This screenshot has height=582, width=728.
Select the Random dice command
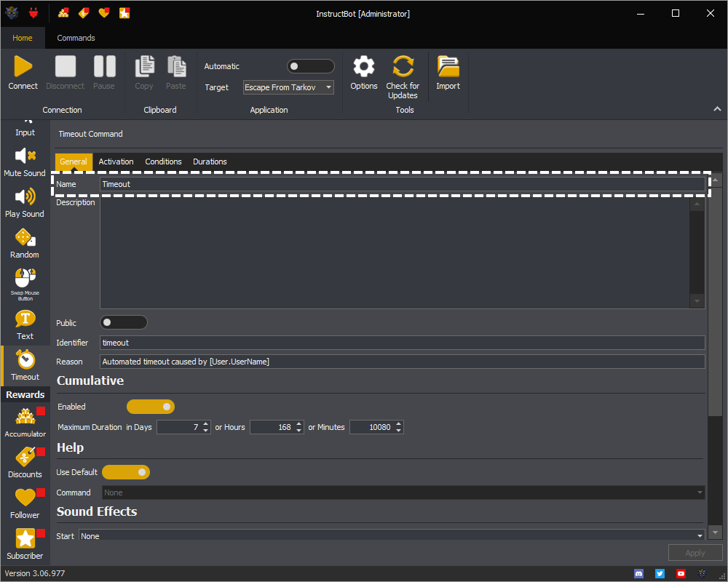click(25, 244)
